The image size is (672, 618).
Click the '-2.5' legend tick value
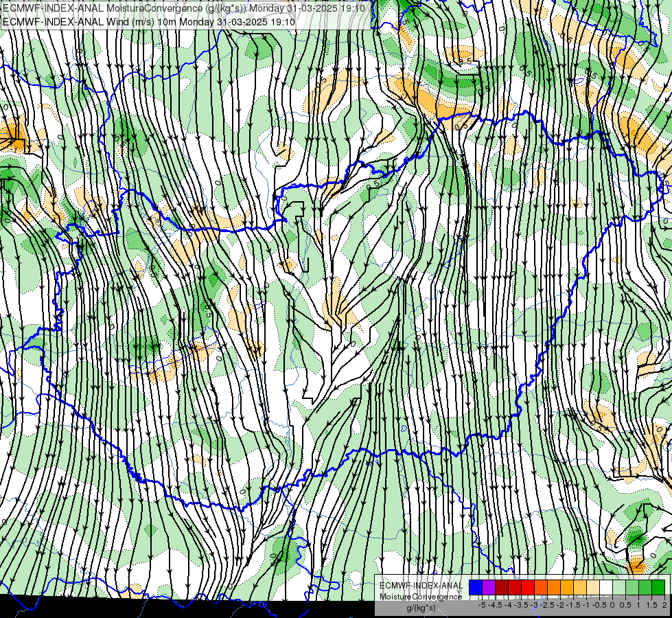pos(547,605)
